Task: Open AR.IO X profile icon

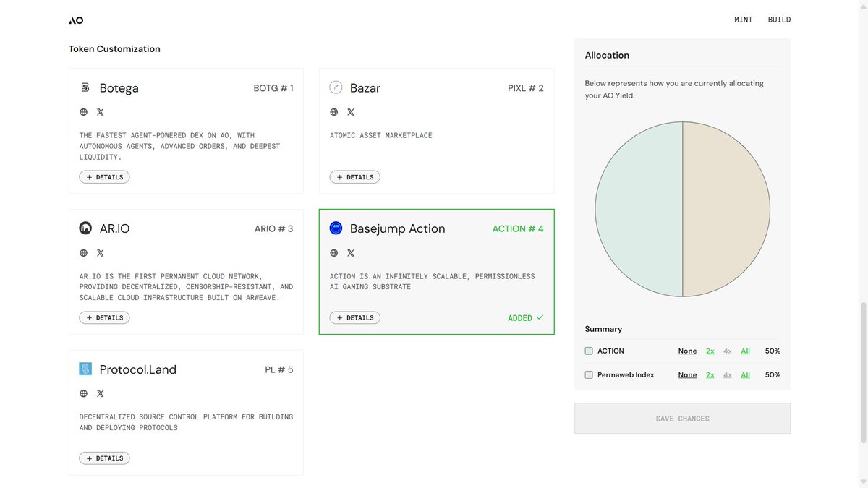Action: 101,253
